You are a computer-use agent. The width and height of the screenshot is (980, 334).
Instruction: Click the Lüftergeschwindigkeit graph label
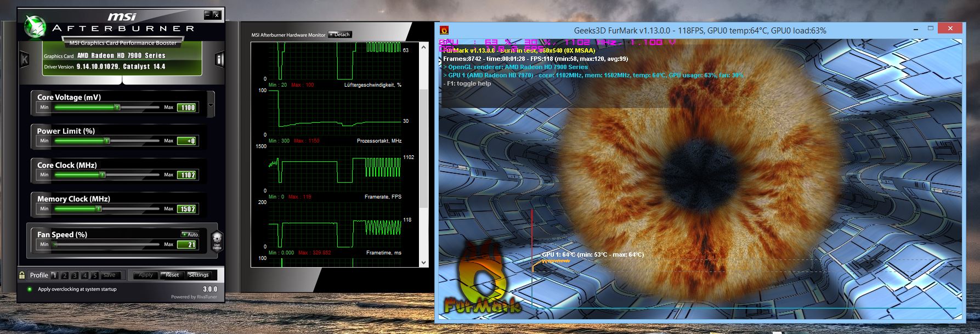pos(372,85)
